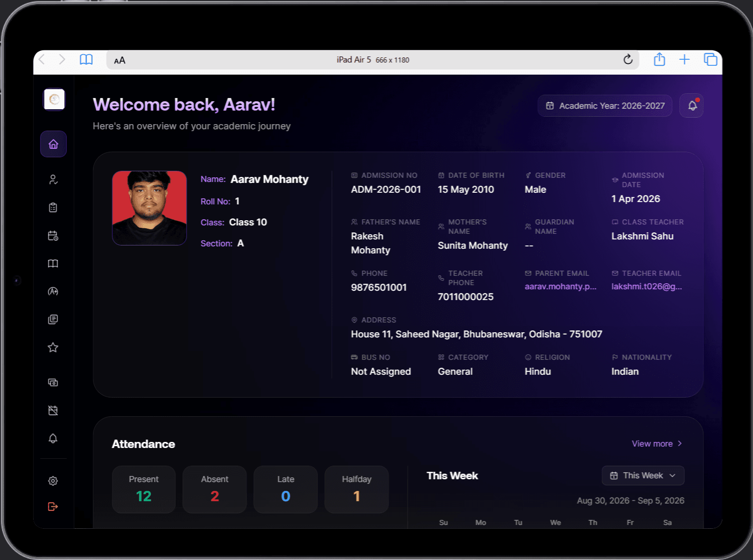This screenshot has height=560, width=753.
Task: Open the parent email link aarav.mohanty.p...
Action: pos(560,287)
